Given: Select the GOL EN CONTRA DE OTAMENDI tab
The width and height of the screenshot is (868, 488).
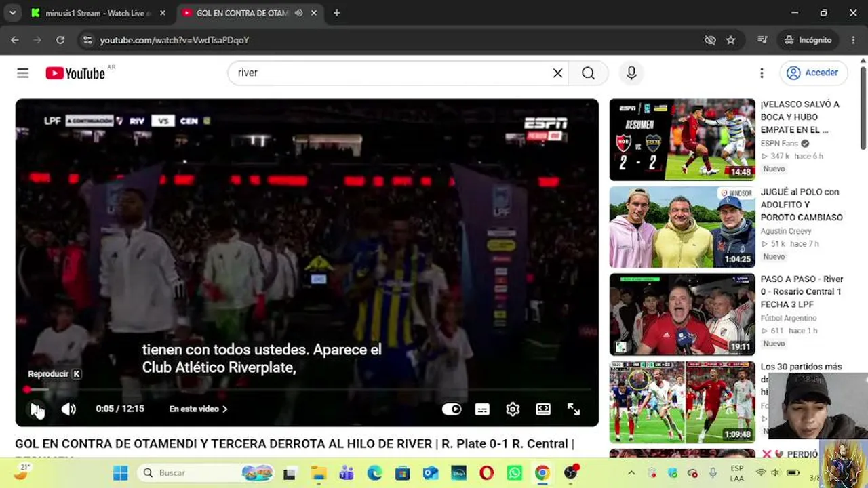Looking at the screenshot, I should [x=243, y=13].
